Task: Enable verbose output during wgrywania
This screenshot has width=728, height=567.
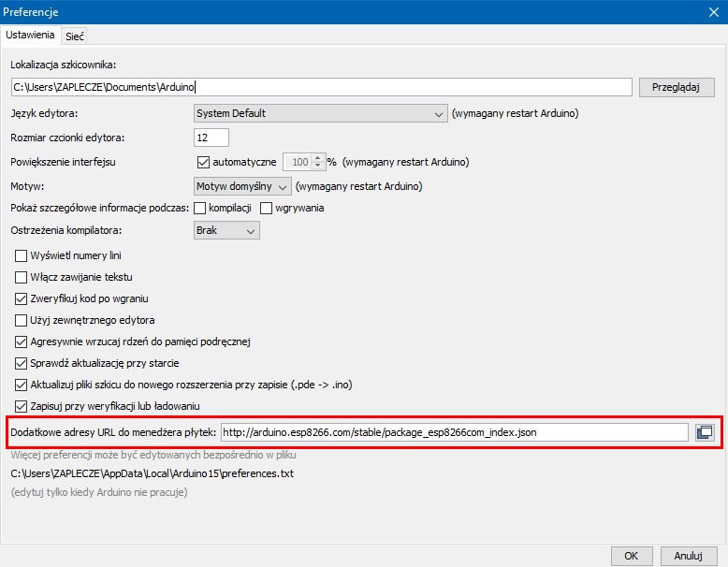Action: click(x=266, y=208)
